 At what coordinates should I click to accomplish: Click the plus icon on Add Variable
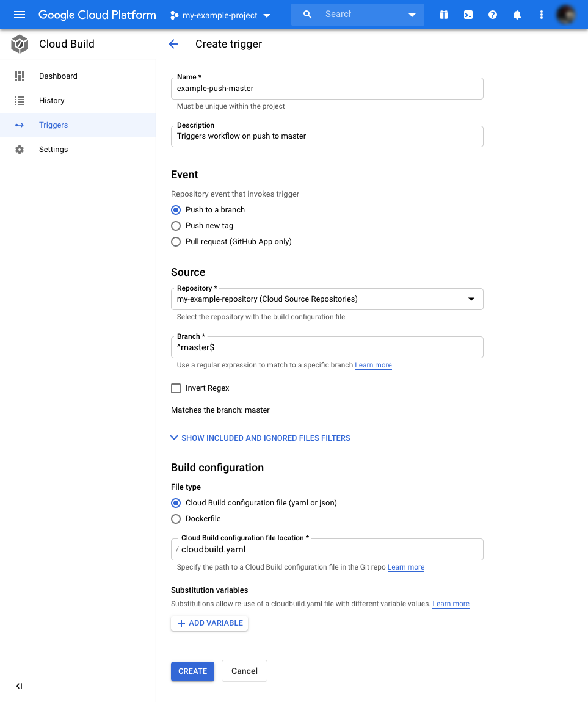[x=181, y=623]
